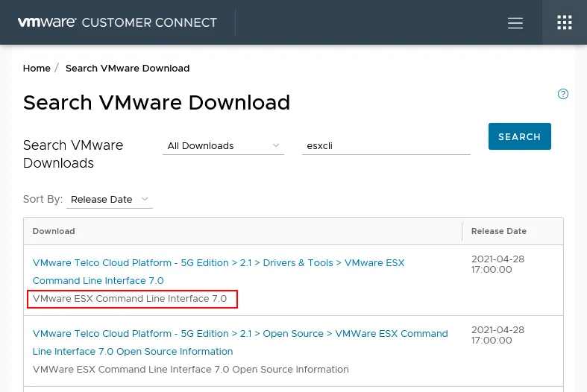Click the Download column header
The height and width of the screenshot is (392, 587).
point(54,231)
